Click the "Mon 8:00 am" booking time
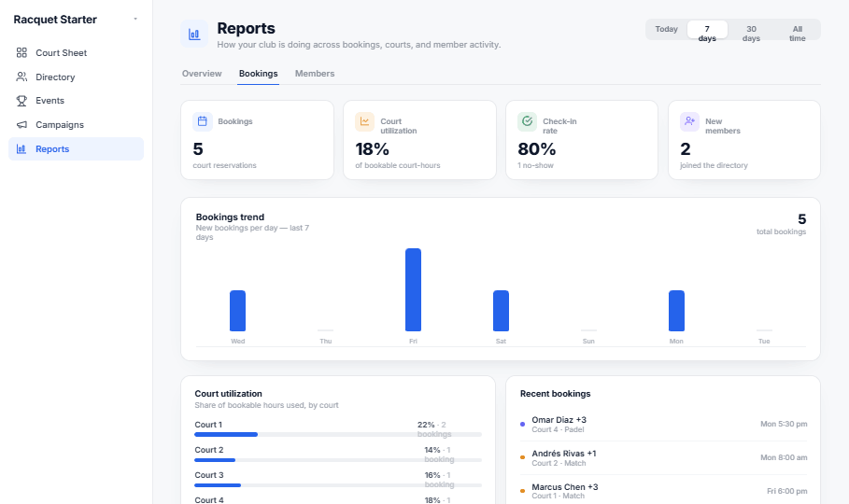The width and height of the screenshot is (849, 504). (x=784, y=457)
